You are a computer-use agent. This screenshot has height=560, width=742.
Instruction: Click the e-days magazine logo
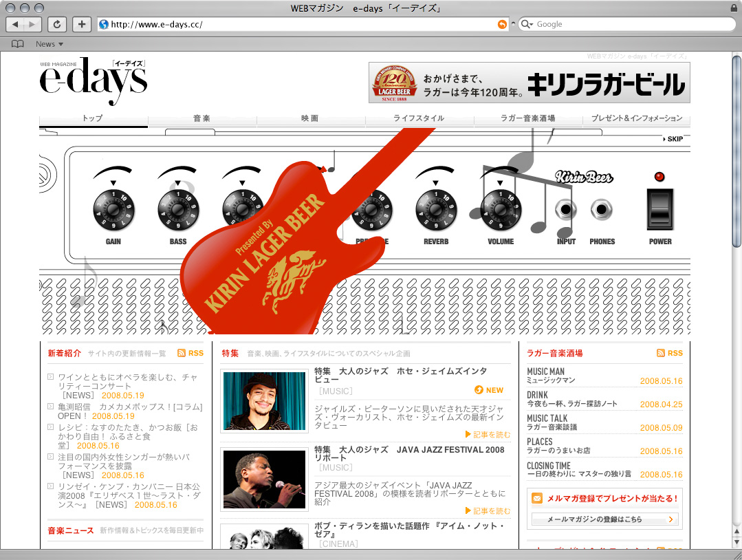(94, 80)
